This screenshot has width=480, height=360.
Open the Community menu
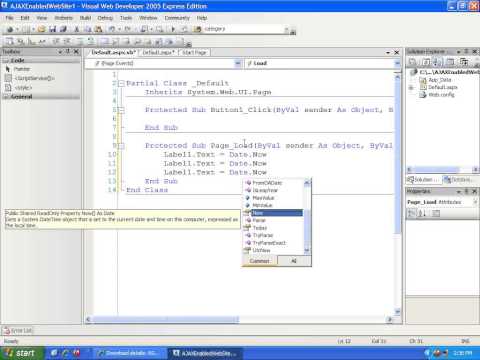177,18
